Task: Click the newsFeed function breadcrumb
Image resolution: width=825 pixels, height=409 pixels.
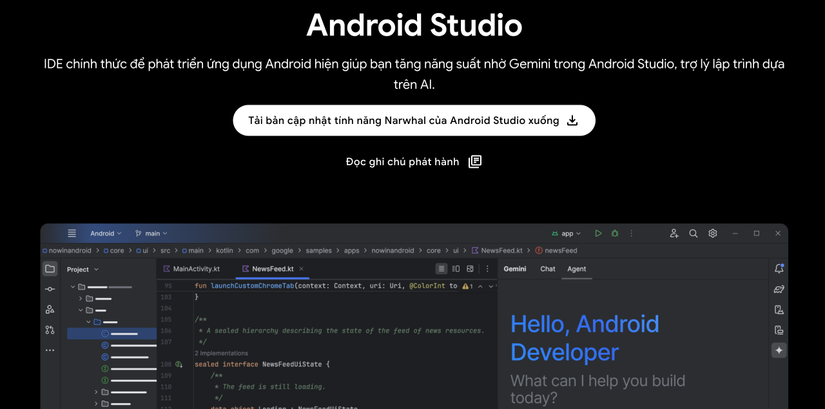Action: tap(556, 251)
